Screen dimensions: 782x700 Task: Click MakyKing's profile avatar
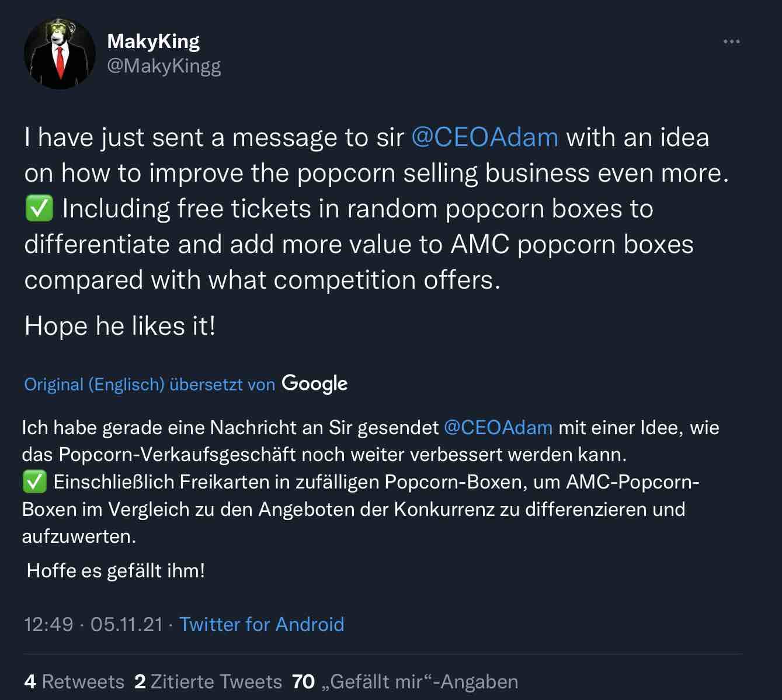point(60,53)
